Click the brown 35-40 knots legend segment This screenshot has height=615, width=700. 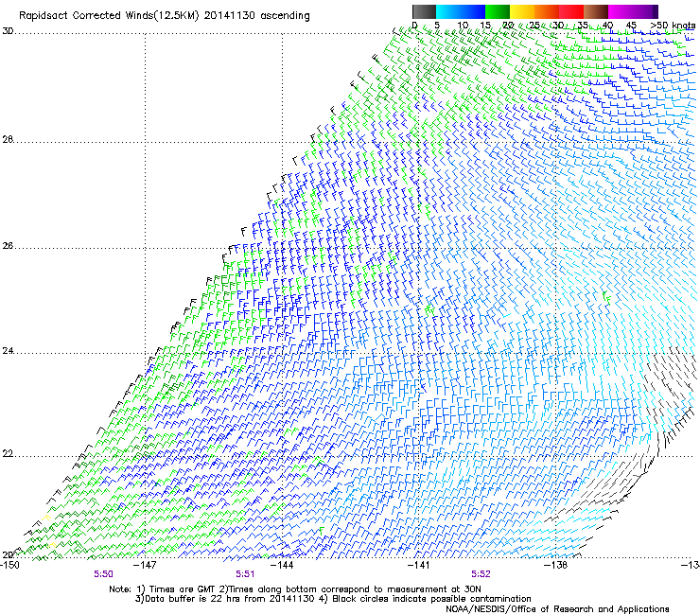[596, 11]
